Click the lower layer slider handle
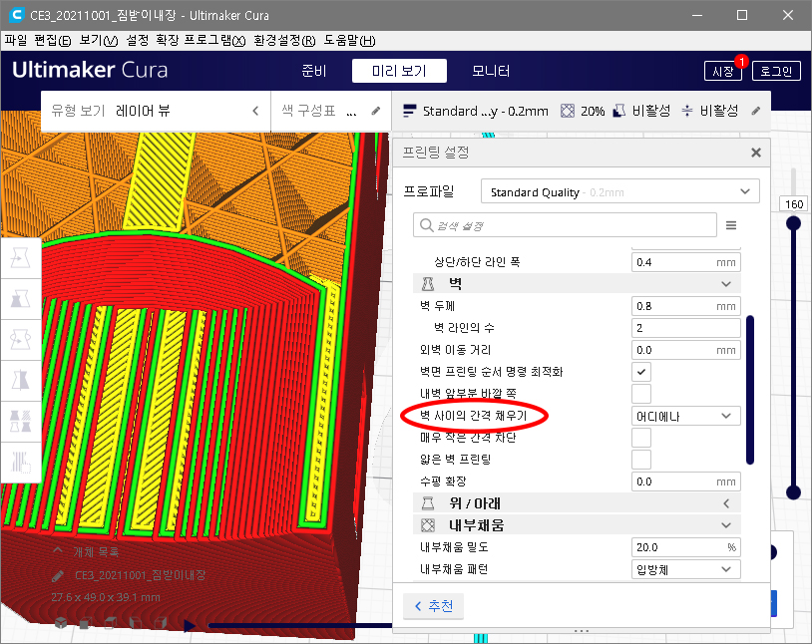812x644 pixels. coord(793,492)
